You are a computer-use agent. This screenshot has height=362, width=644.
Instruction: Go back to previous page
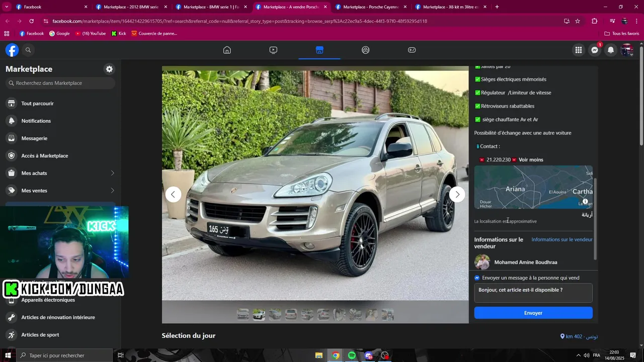7,21
